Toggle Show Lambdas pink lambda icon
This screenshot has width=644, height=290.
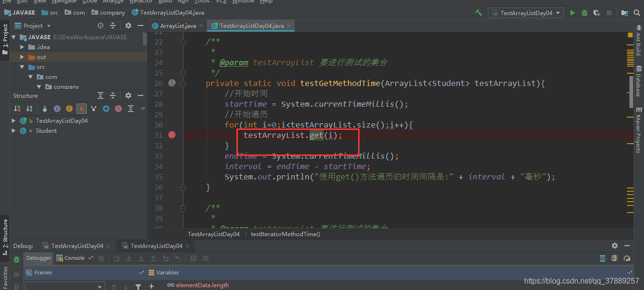point(118,109)
